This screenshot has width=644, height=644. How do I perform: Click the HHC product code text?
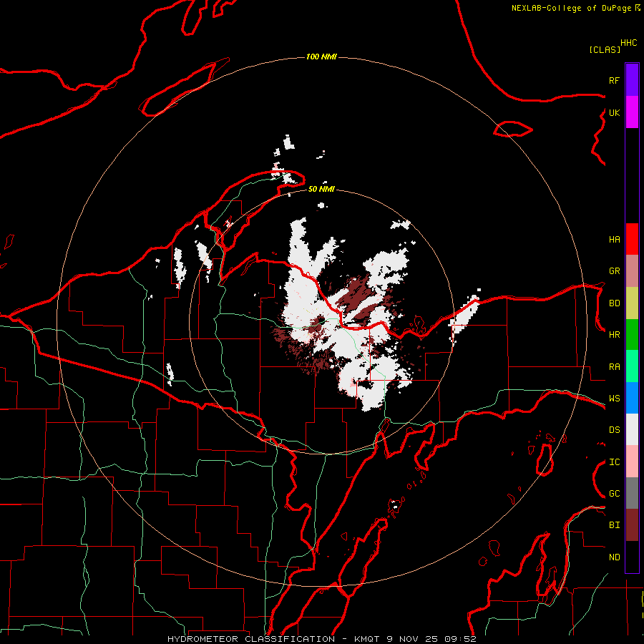(x=629, y=43)
